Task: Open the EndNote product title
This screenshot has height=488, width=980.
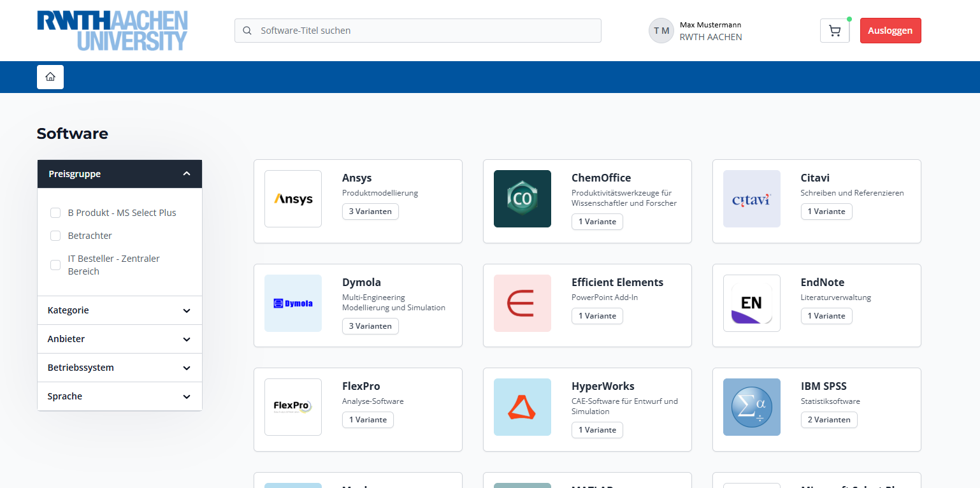Action: (823, 282)
